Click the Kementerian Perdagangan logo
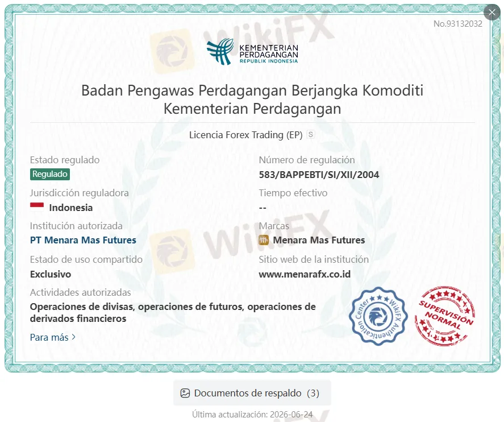The height and width of the screenshot is (422, 504). pos(252,51)
